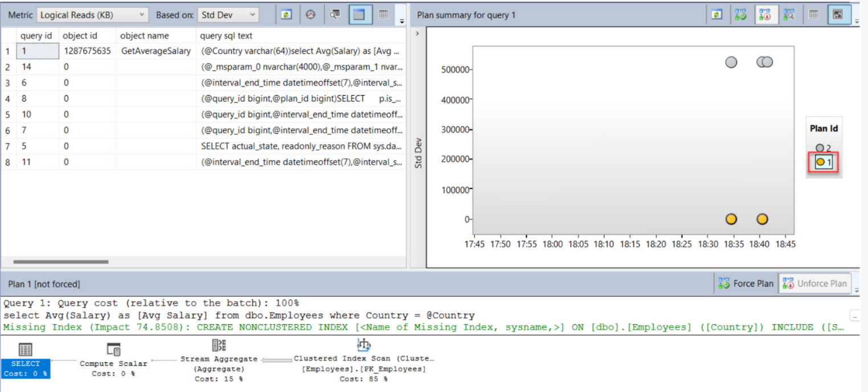The height and width of the screenshot is (392, 868).
Task: Click the select Avg(Salary) query text line
Action: click(x=239, y=315)
